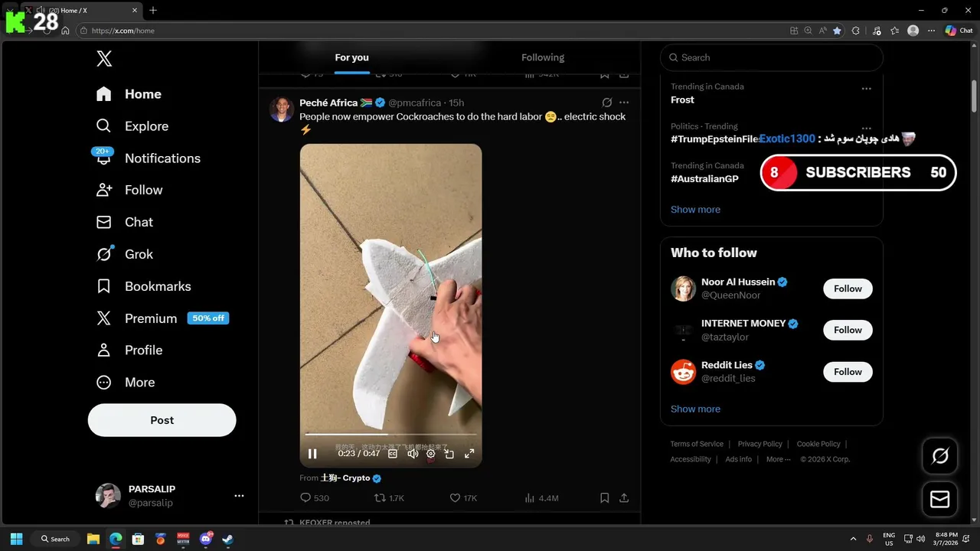Open Bookmarks from the sidebar
This screenshot has height=551, width=980.
point(143,286)
